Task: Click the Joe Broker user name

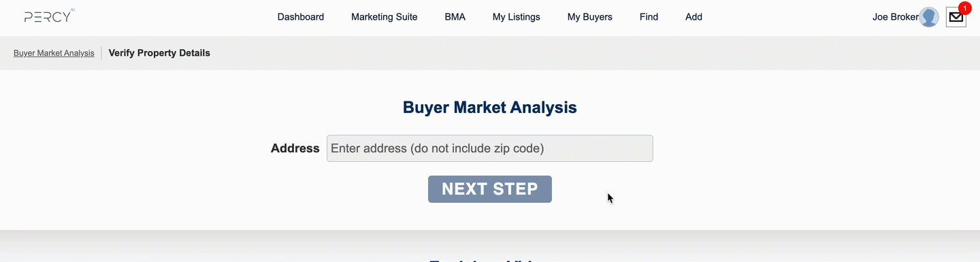Action: click(x=895, y=17)
